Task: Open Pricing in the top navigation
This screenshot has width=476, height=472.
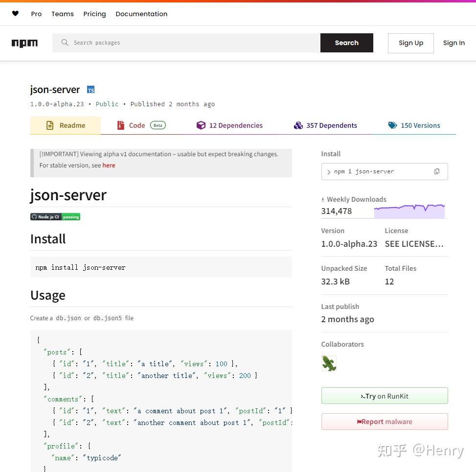Action: coord(94,14)
